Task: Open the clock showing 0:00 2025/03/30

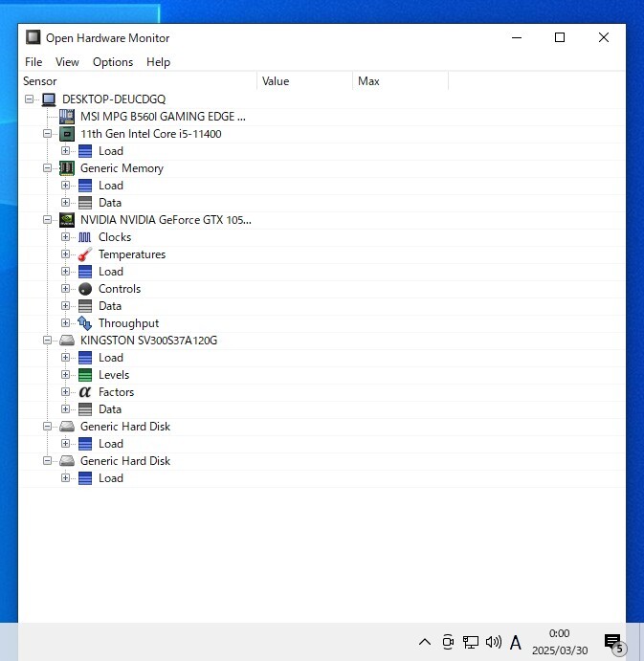Action: (559, 642)
